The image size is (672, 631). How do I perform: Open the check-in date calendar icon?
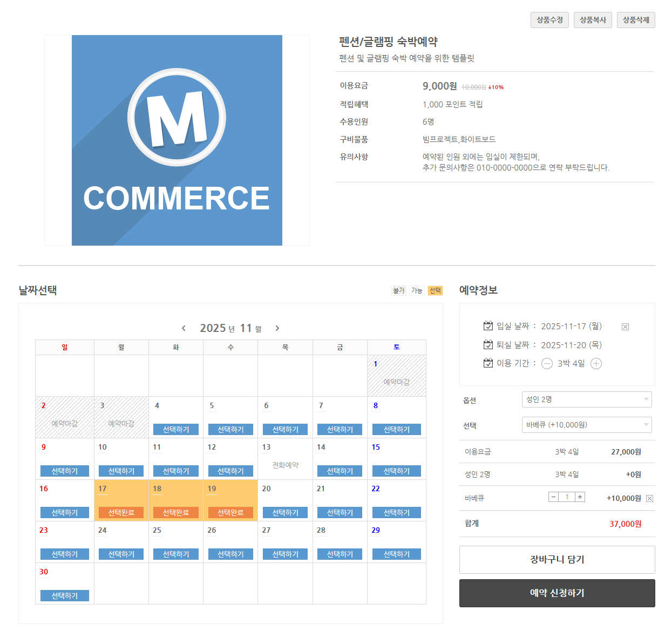click(487, 325)
